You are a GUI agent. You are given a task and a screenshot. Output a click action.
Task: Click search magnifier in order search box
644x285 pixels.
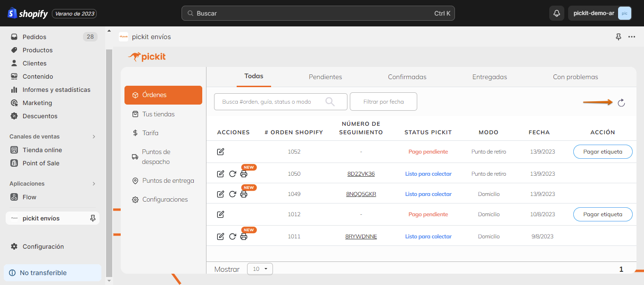pyautogui.click(x=330, y=102)
